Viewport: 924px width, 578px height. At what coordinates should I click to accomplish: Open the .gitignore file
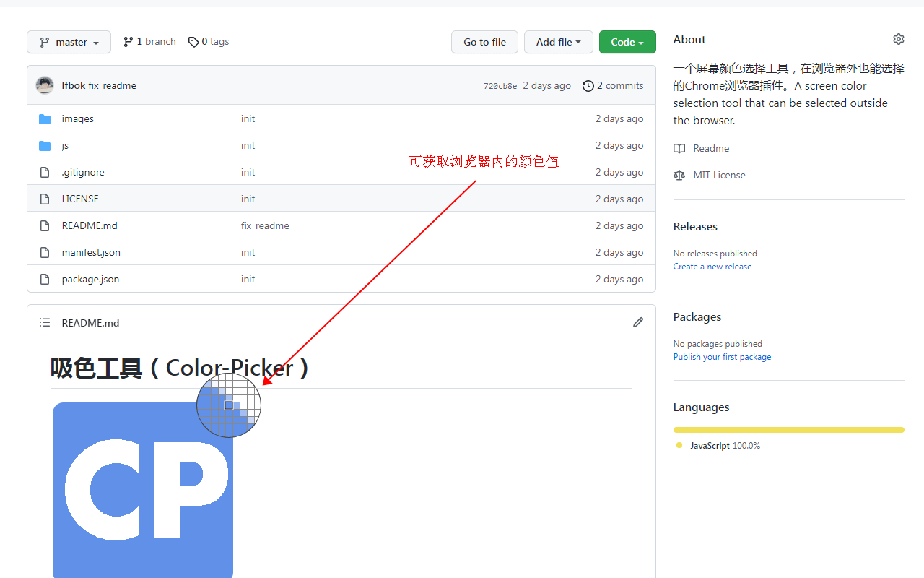pyautogui.click(x=83, y=172)
